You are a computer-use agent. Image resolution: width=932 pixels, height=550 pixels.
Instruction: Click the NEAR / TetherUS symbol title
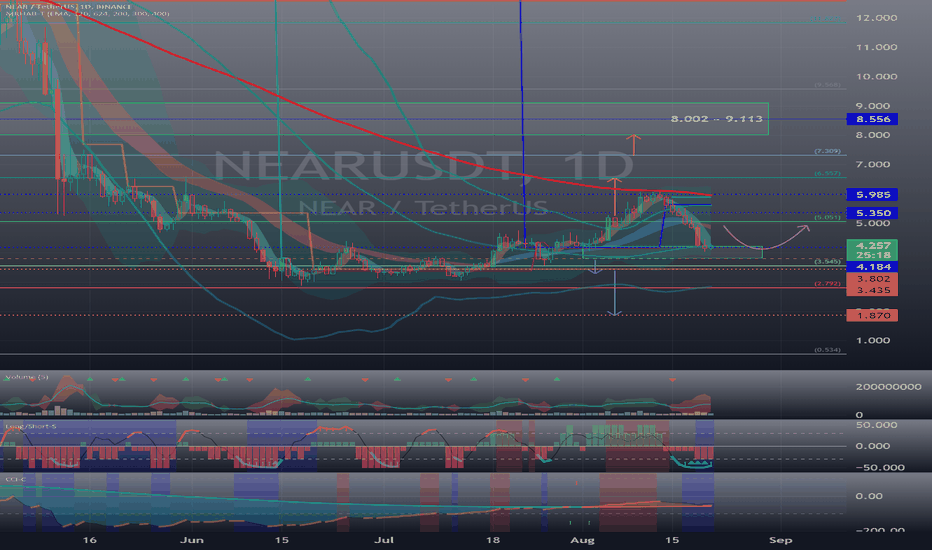[68, 6]
